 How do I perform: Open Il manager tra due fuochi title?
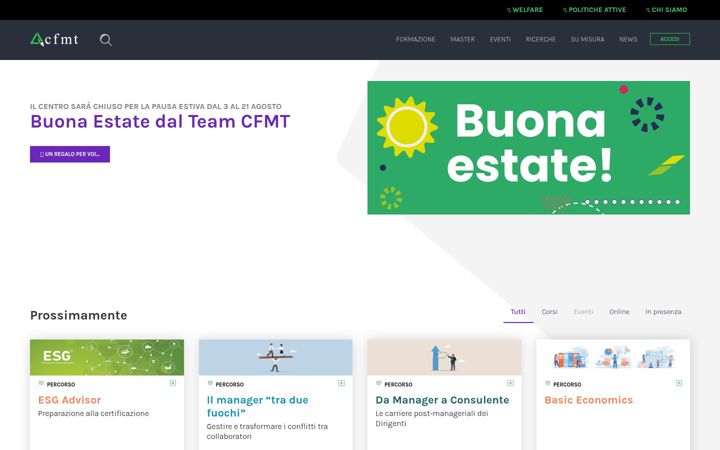[x=258, y=406]
